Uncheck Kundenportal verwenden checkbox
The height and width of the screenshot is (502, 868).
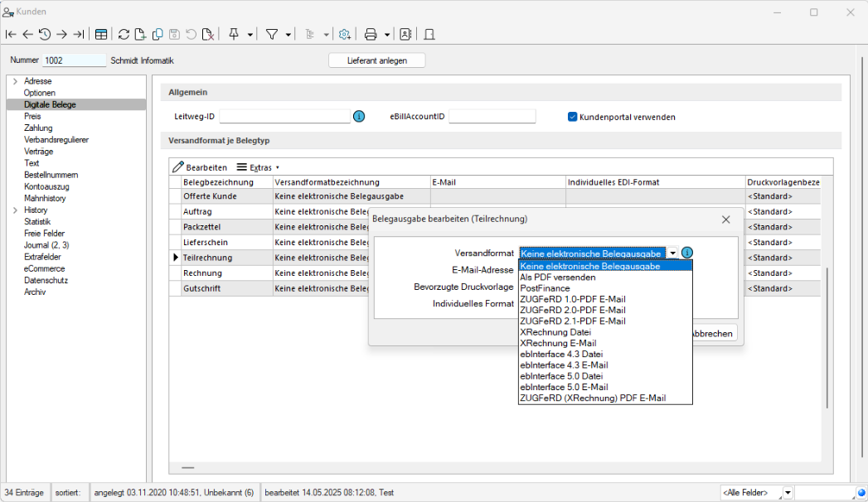coord(572,117)
